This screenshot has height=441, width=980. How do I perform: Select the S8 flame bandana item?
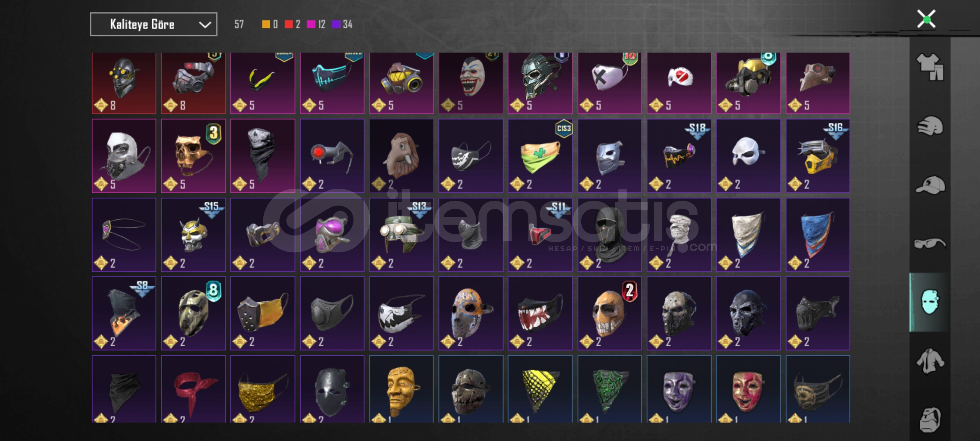click(124, 313)
